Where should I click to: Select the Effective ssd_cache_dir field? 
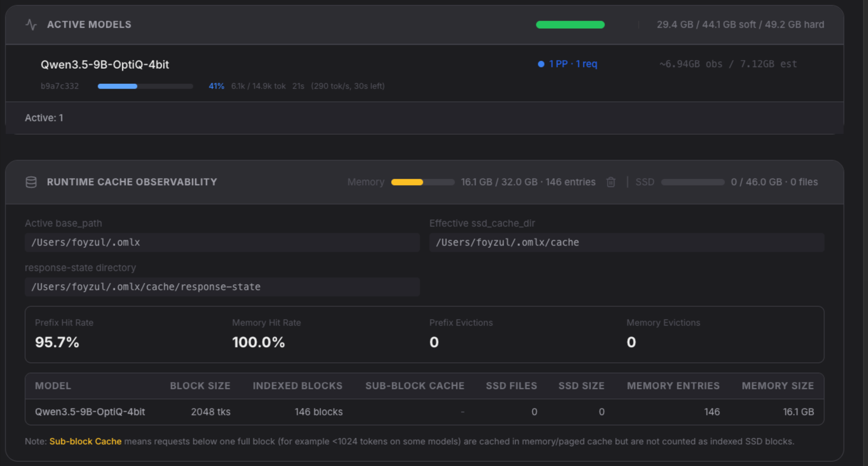point(626,242)
